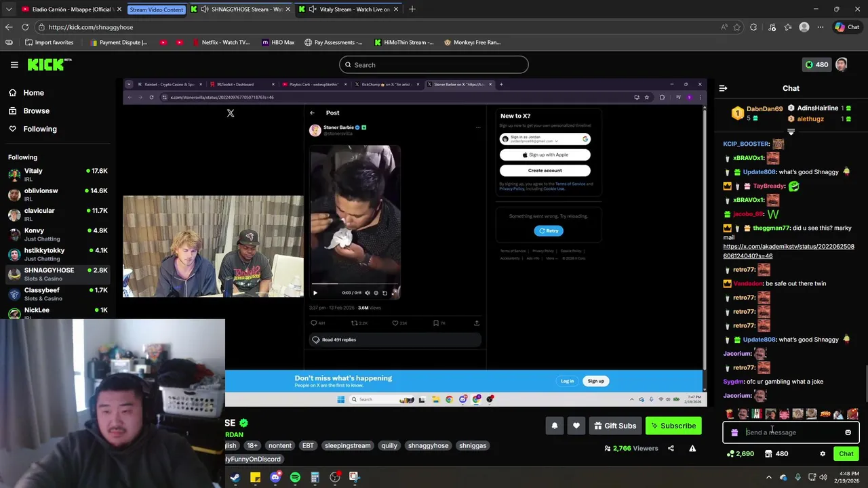Open Monkey: Free Ran... bookmark

pyautogui.click(x=472, y=42)
